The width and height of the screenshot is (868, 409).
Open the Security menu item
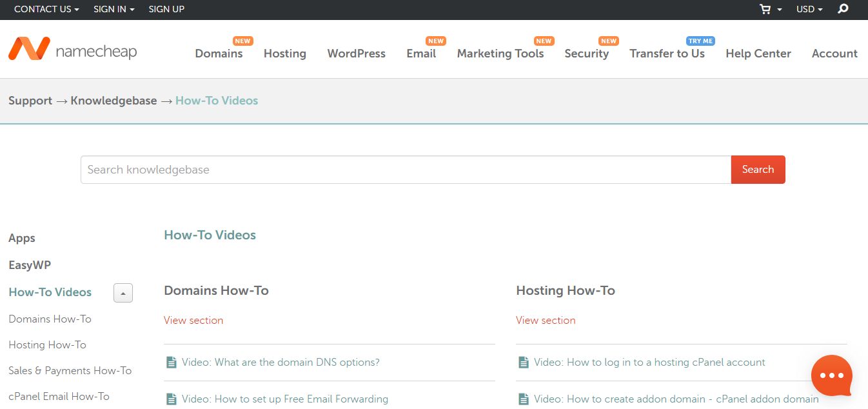pos(586,54)
